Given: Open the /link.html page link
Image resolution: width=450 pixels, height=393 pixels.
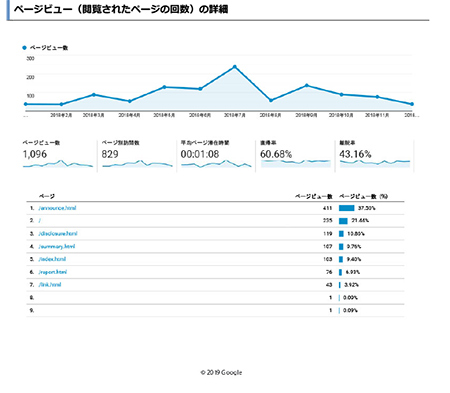Looking at the screenshot, I should [50, 285].
